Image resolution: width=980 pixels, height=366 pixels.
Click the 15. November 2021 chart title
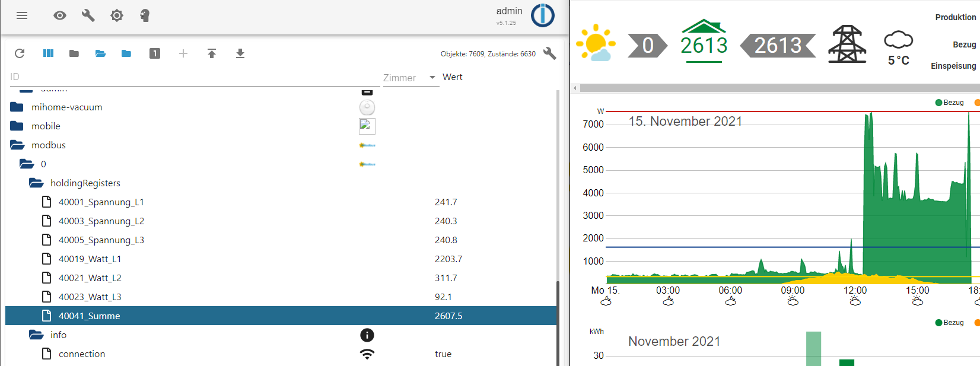point(685,122)
